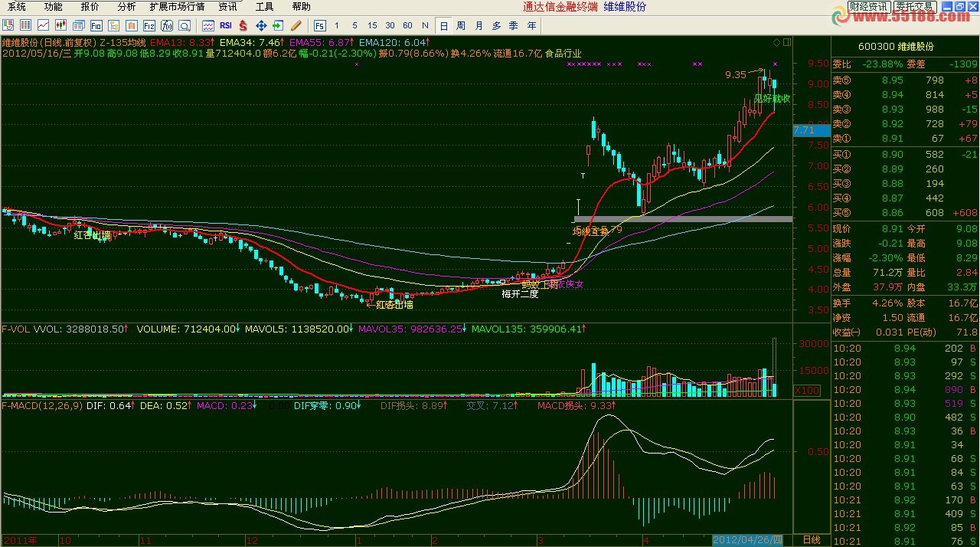Open the K-line chart tool icon

(60, 25)
